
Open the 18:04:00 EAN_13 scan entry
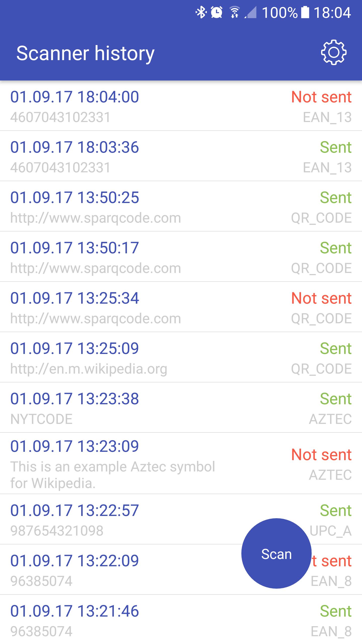pyautogui.click(x=181, y=106)
